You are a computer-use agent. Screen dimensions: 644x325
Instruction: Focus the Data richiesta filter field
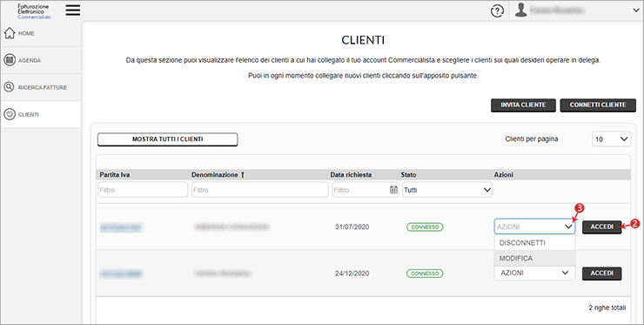[366, 190]
